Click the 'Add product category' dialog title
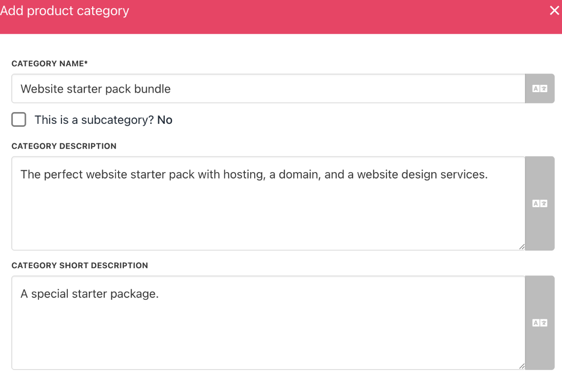The width and height of the screenshot is (562, 392). pos(64,11)
